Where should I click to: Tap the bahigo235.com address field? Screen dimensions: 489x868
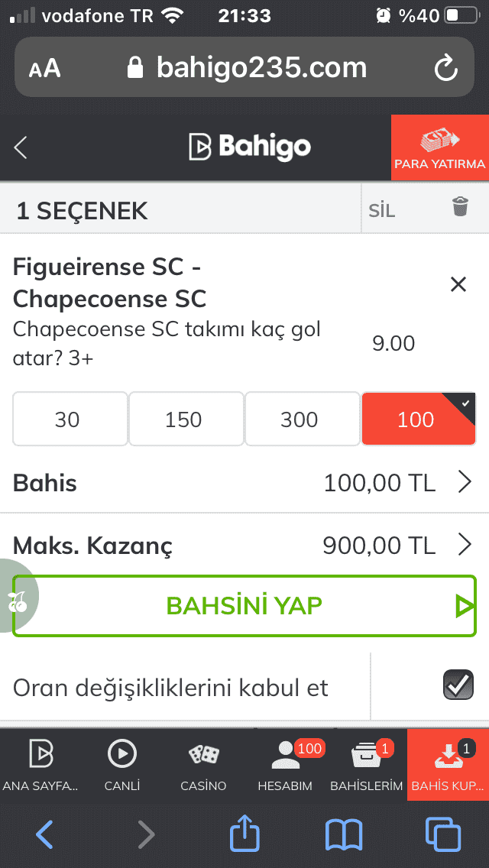tap(244, 67)
